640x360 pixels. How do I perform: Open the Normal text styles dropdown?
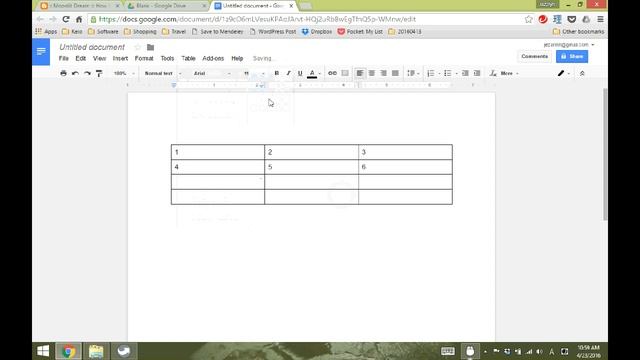[x=162, y=73]
